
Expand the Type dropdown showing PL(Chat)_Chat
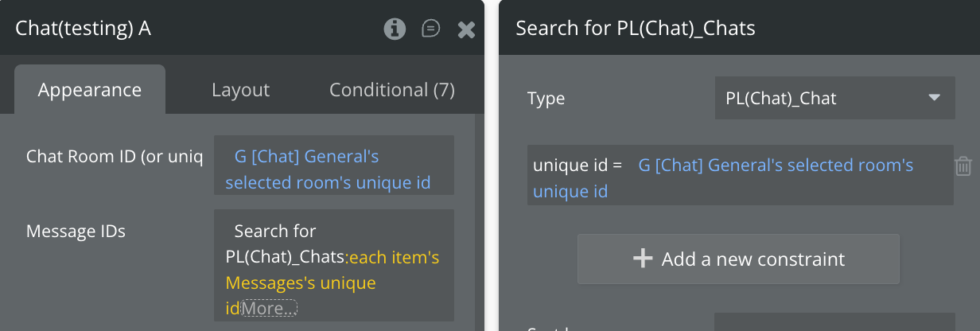click(834, 99)
